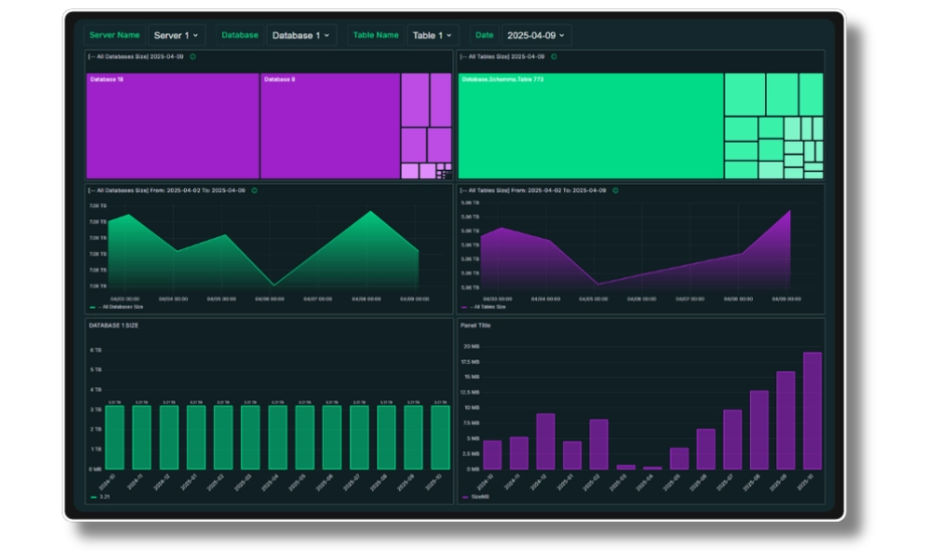Open the Table Name dropdown showing Table 1
The width and height of the screenshot is (934, 560).
432,35
